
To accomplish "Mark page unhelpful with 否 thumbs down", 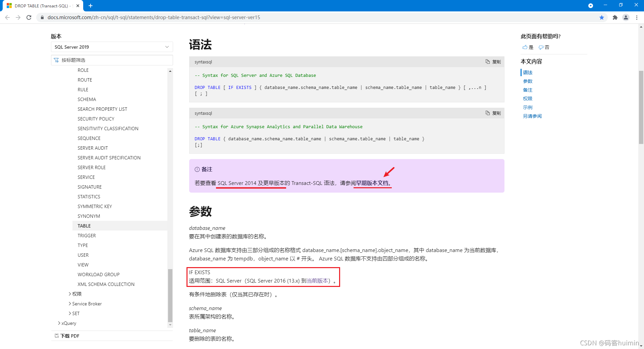I will point(544,47).
